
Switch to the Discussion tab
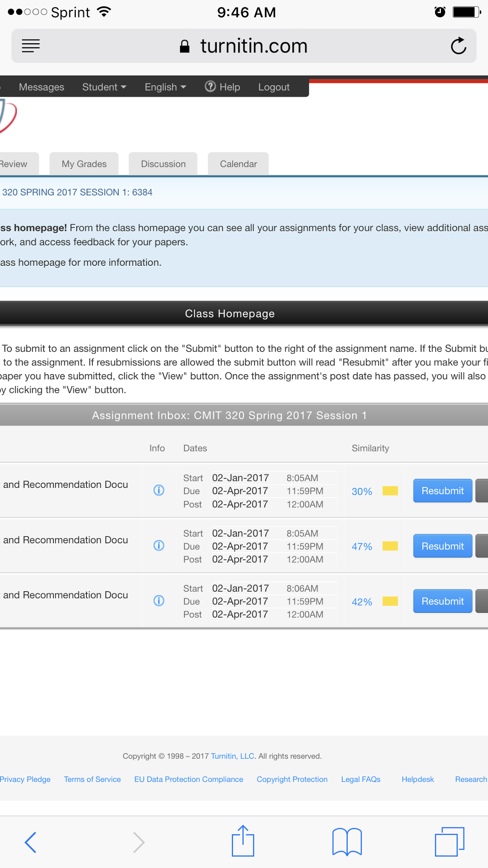163,164
